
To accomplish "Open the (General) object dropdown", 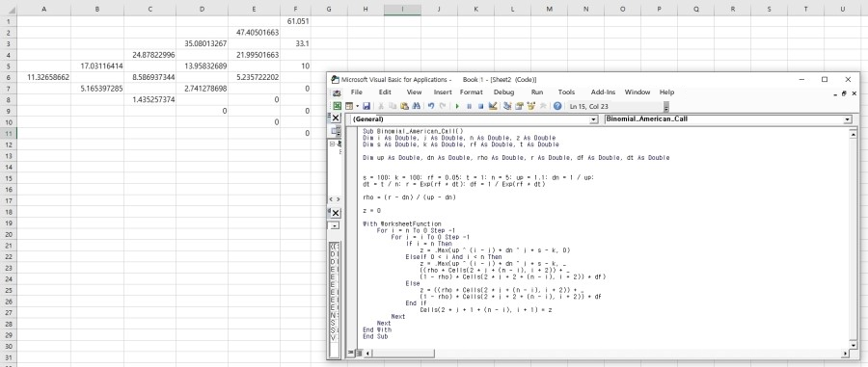I will (x=594, y=119).
